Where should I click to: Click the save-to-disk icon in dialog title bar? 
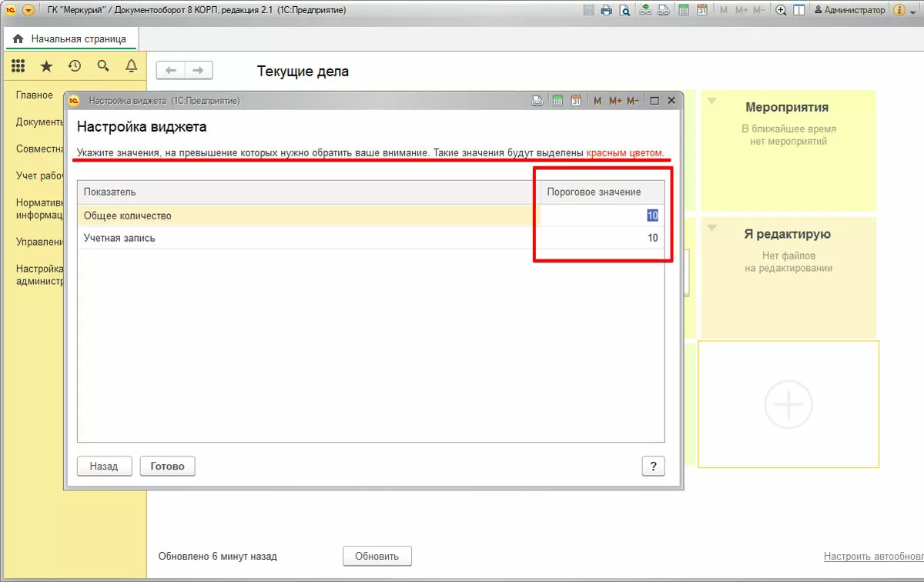(538, 101)
